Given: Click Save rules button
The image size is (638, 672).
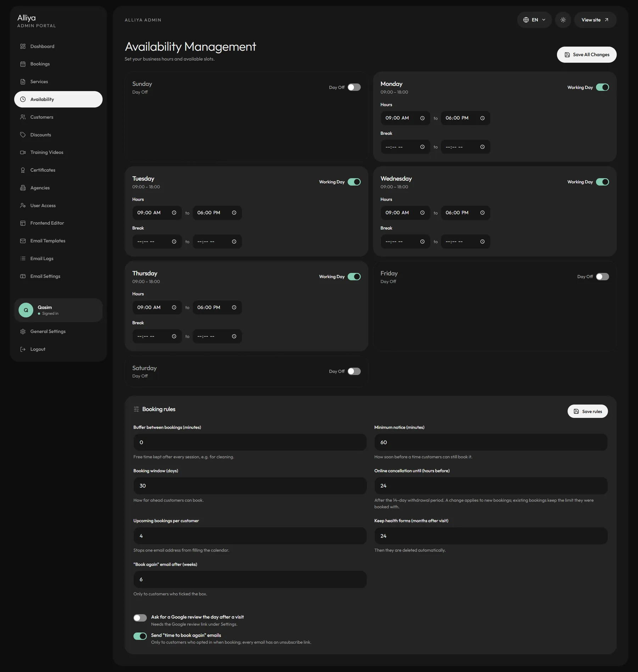Looking at the screenshot, I should click(x=588, y=411).
